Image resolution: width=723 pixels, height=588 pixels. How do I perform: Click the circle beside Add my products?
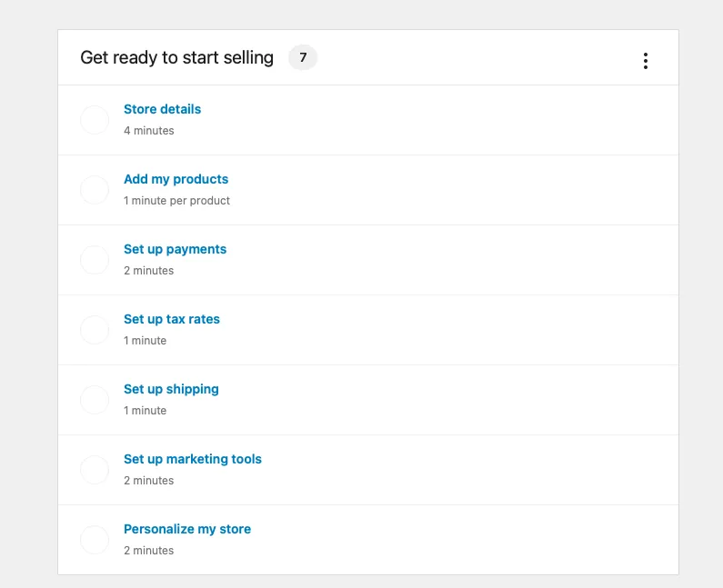click(95, 190)
